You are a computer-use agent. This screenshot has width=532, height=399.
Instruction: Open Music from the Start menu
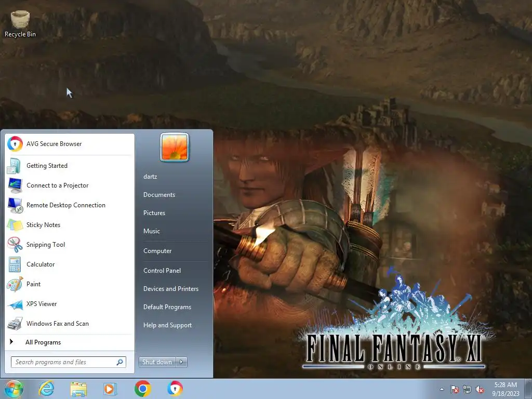click(152, 231)
